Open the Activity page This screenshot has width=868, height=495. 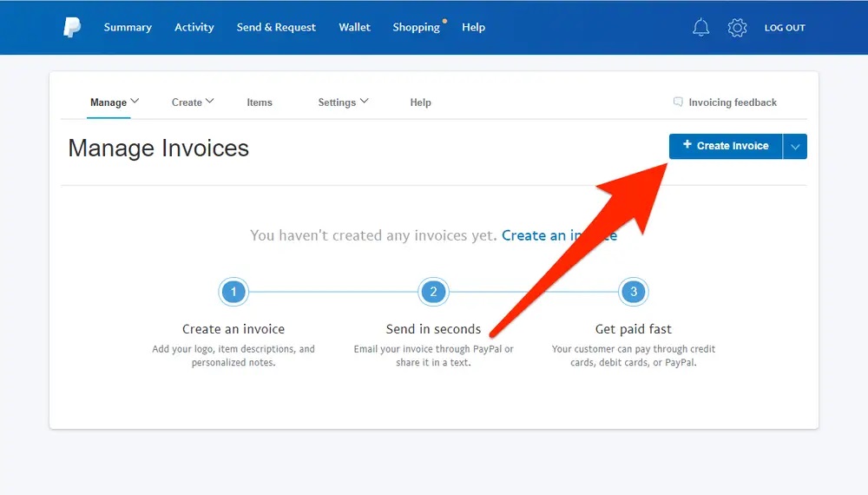coord(194,27)
